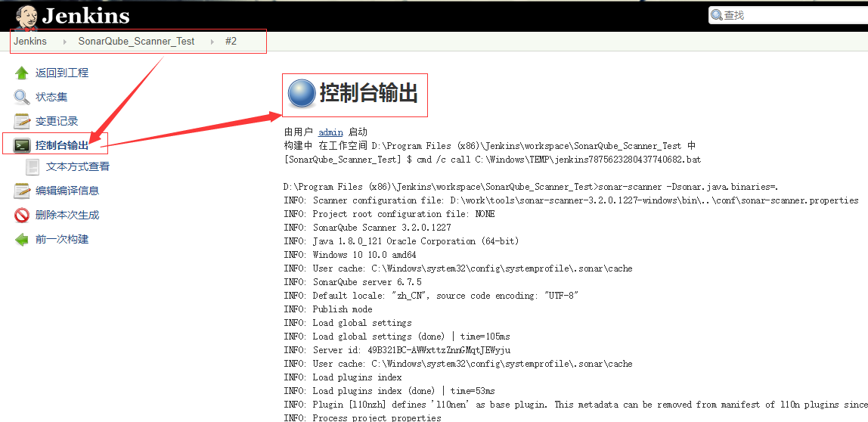The width and height of the screenshot is (868, 422).
Task: Expand breadcrumb arrow after Jenkins
Action: pyautogui.click(x=65, y=42)
